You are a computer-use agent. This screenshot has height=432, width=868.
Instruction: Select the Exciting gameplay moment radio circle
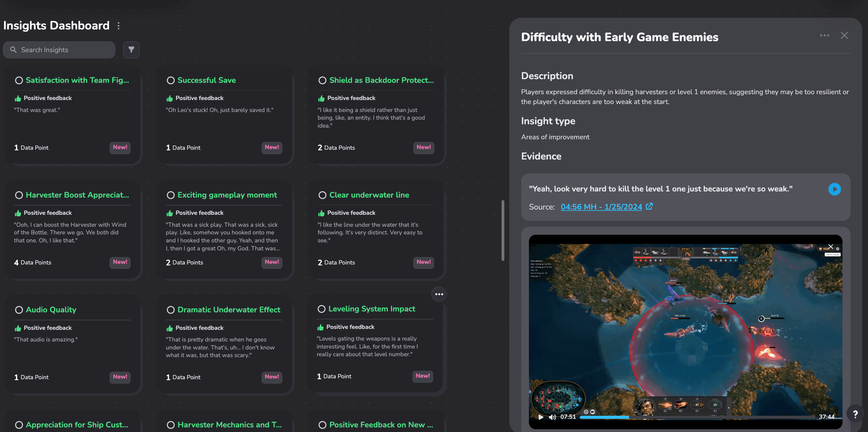pos(171,195)
